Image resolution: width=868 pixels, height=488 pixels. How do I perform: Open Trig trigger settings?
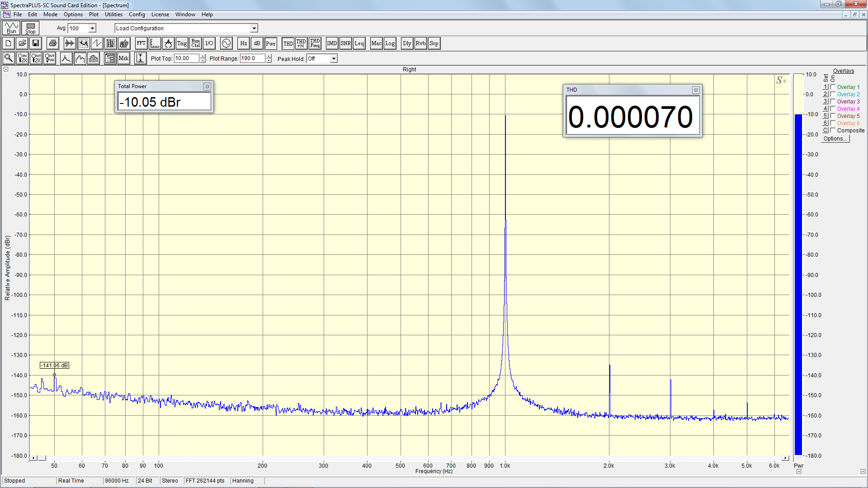[182, 43]
